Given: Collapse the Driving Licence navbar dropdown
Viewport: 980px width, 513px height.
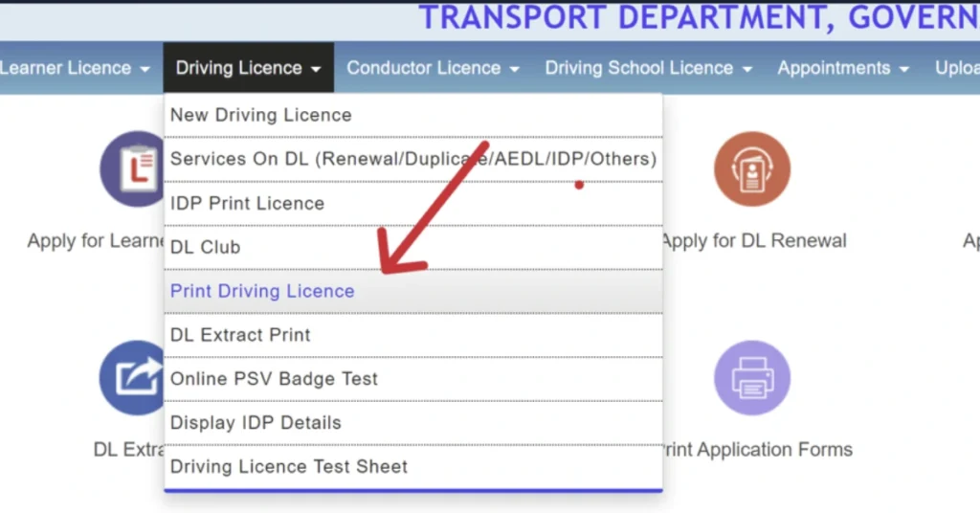Looking at the screenshot, I should (x=248, y=68).
